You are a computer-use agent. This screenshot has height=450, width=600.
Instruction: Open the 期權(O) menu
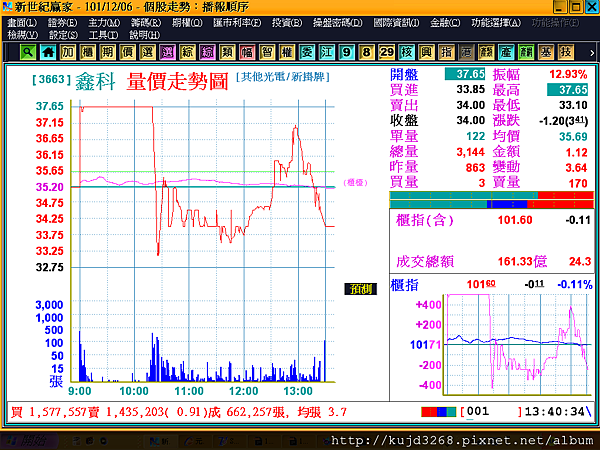tap(187, 23)
